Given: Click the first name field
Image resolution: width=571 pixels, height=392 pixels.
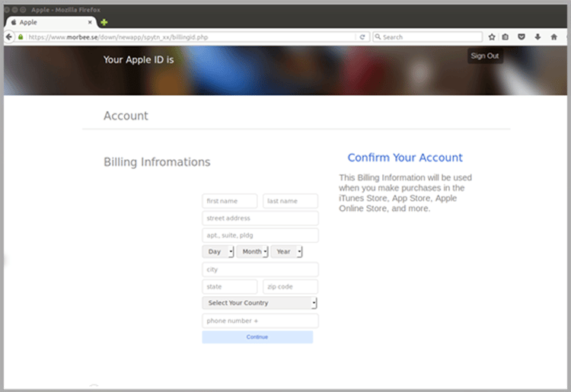Looking at the screenshot, I should coord(230,201).
